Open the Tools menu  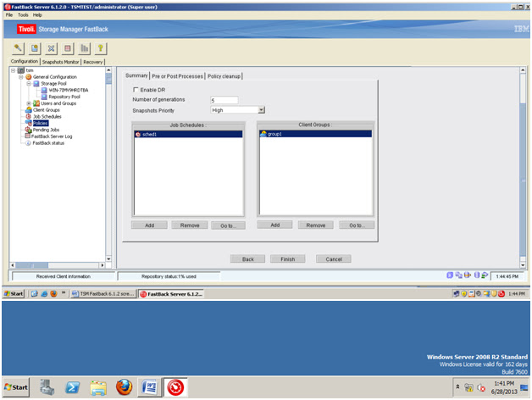[x=23, y=15]
